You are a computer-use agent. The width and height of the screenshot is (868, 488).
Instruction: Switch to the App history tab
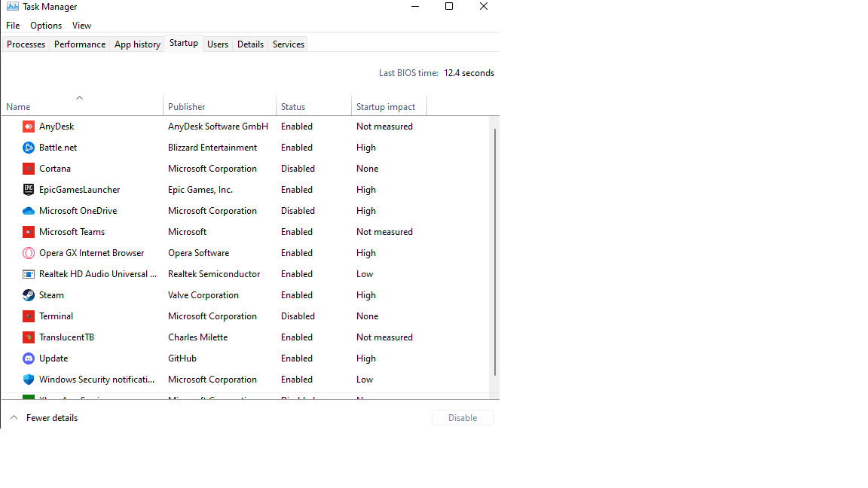point(137,44)
